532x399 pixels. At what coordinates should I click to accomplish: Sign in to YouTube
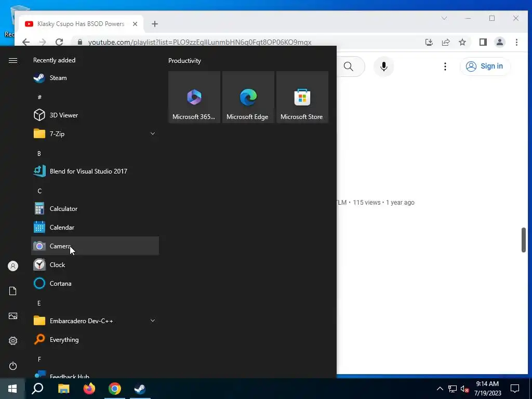pyautogui.click(x=485, y=66)
